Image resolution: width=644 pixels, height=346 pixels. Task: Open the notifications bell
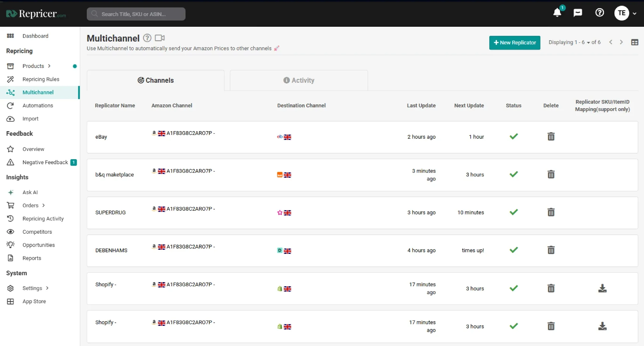pos(557,13)
